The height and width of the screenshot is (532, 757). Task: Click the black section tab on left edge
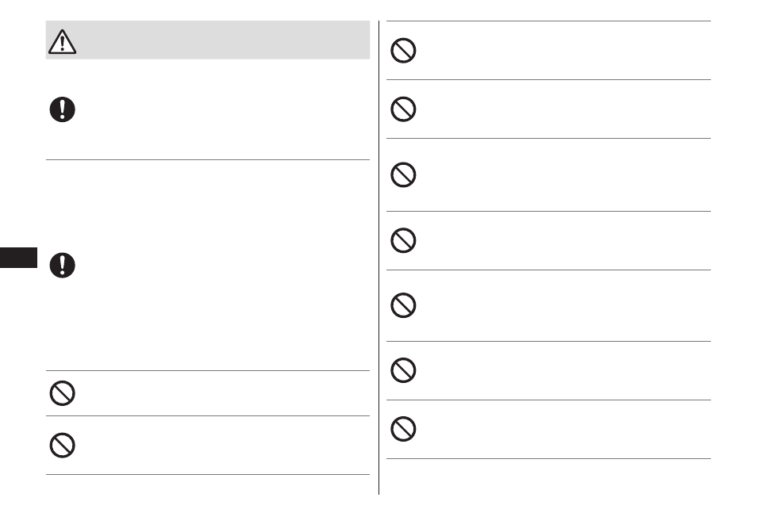pos(18,258)
